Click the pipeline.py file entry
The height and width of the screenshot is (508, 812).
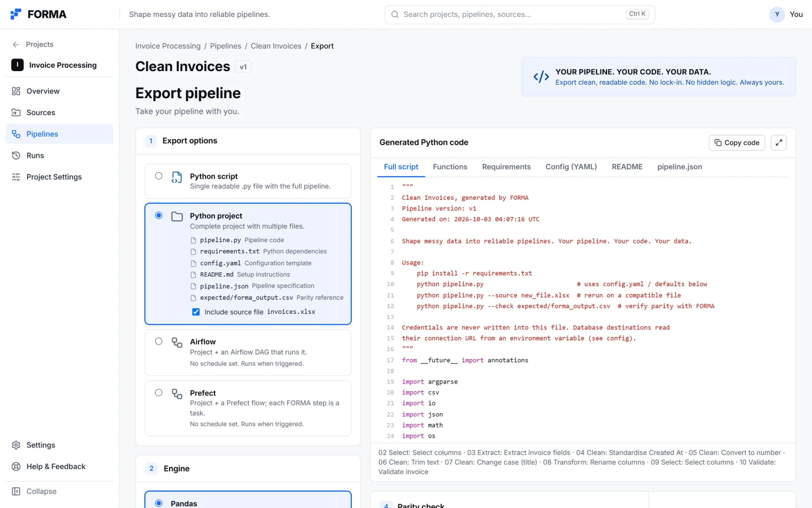237,240
